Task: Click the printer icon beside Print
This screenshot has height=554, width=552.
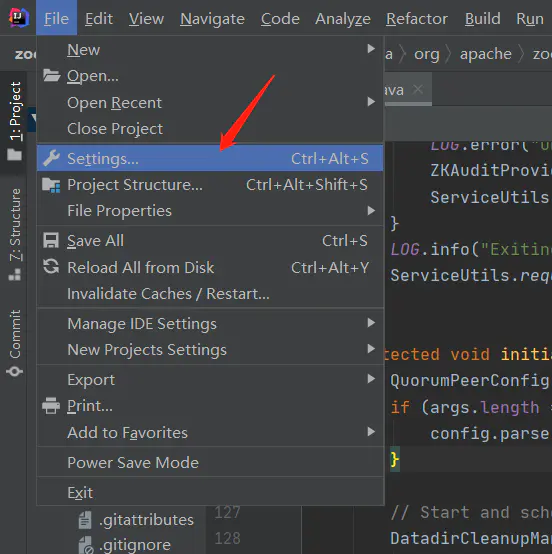Action: pyautogui.click(x=51, y=406)
